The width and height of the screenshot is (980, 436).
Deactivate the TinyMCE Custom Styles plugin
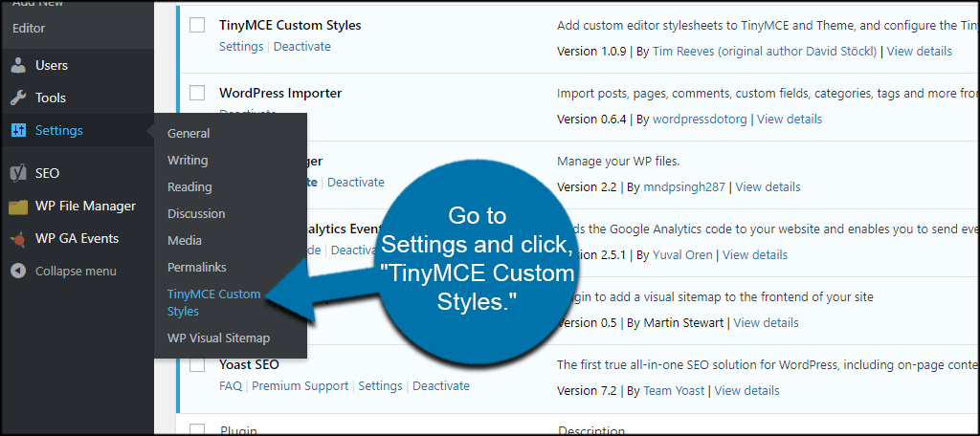point(301,46)
